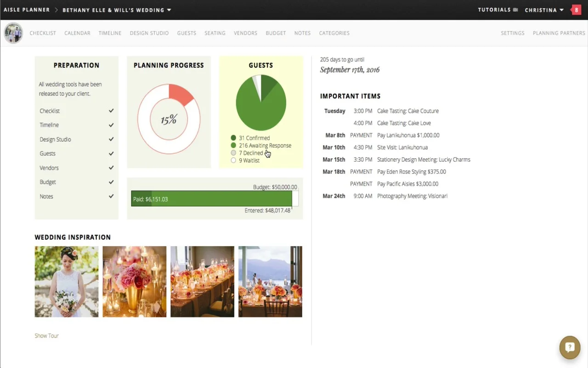Open the ocean view reception inspiration photo
The image size is (588, 368).
[x=270, y=282]
